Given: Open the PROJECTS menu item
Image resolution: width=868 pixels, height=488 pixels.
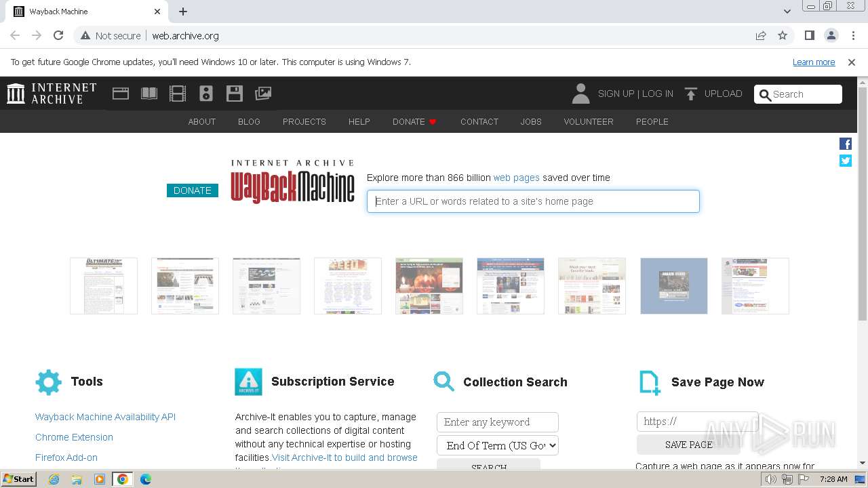Looking at the screenshot, I should 304,122.
